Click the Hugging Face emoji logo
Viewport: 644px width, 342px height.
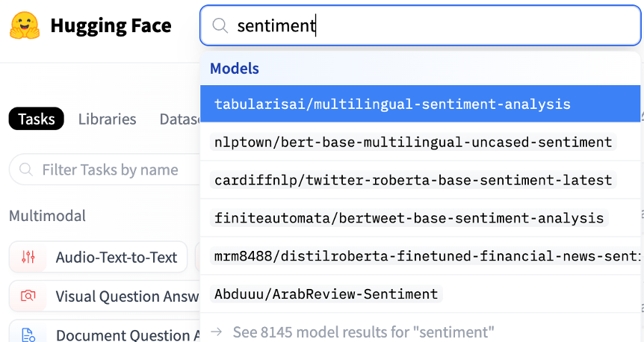pyautogui.click(x=25, y=25)
